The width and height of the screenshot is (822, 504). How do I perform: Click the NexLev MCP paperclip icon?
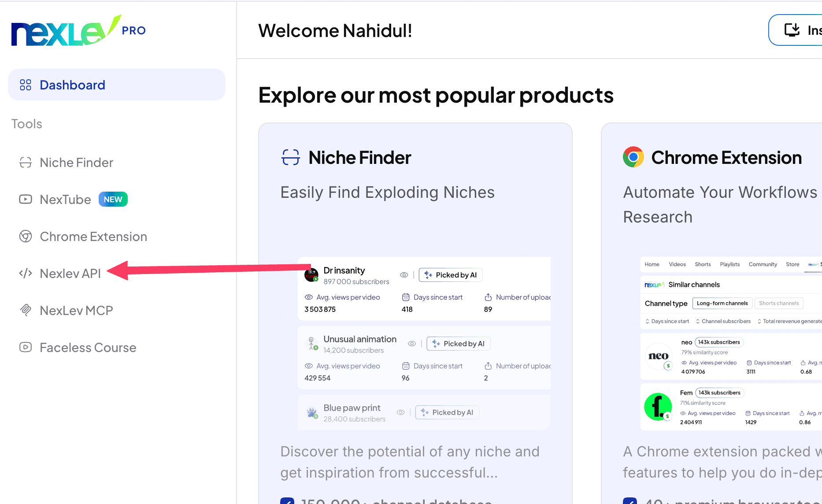(26, 310)
